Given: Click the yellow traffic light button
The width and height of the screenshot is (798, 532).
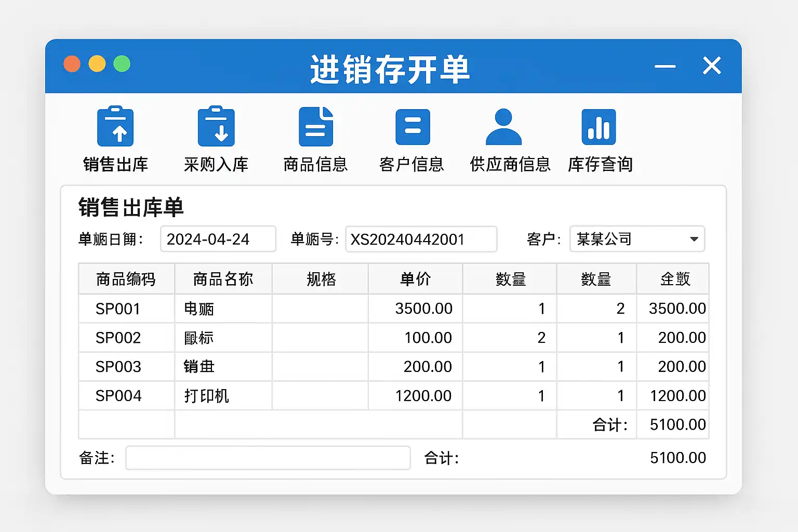Looking at the screenshot, I should click(97, 64).
